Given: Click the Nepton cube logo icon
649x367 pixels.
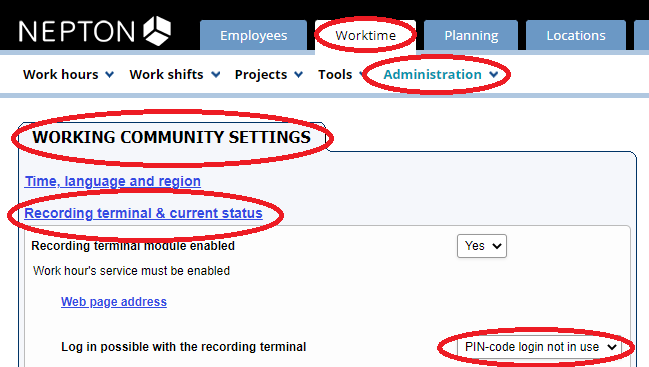Looking at the screenshot, I should [157, 31].
